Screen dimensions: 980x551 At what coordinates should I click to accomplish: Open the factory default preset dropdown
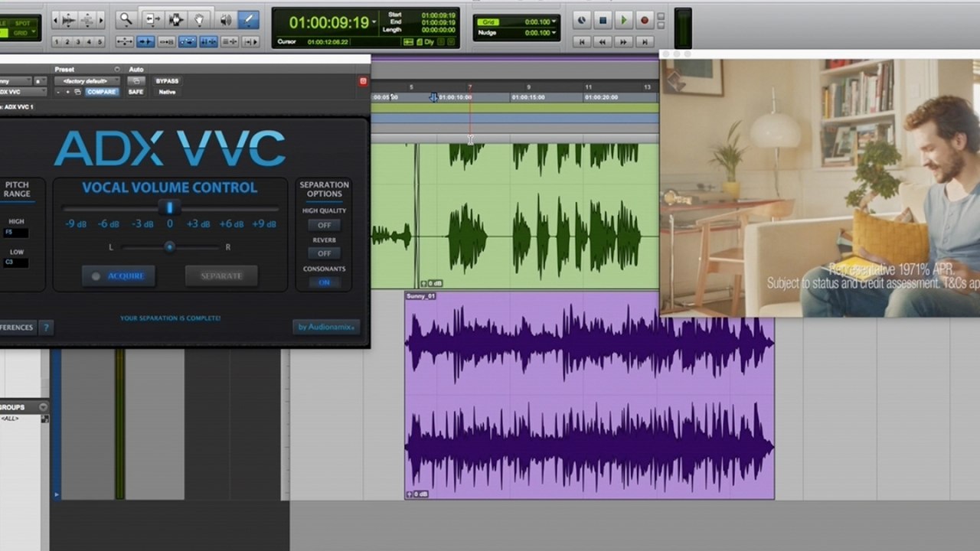pyautogui.click(x=87, y=81)
